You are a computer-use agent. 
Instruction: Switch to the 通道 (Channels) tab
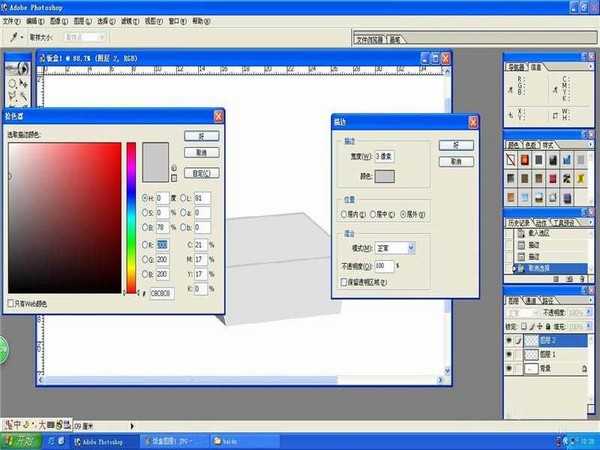530,301
